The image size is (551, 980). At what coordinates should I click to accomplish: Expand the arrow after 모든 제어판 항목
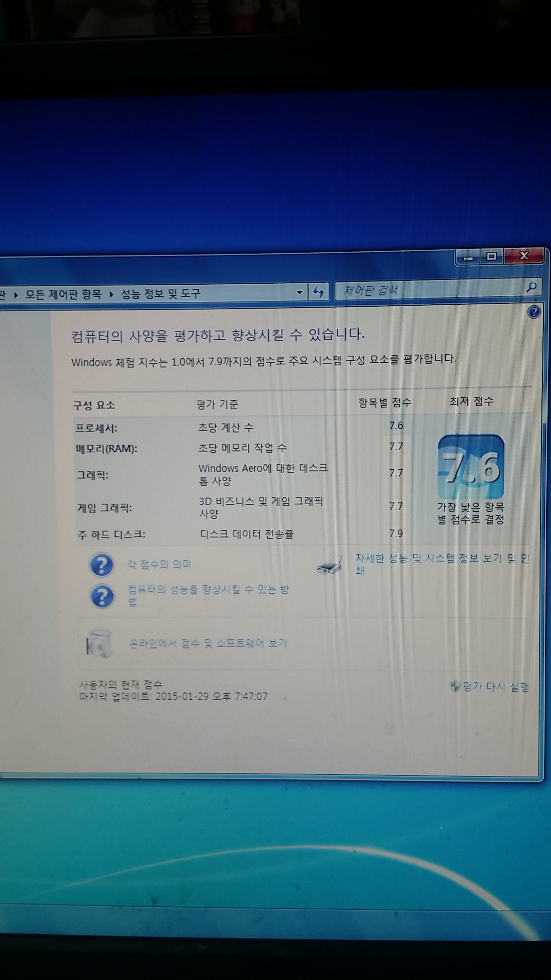point(111,294)
